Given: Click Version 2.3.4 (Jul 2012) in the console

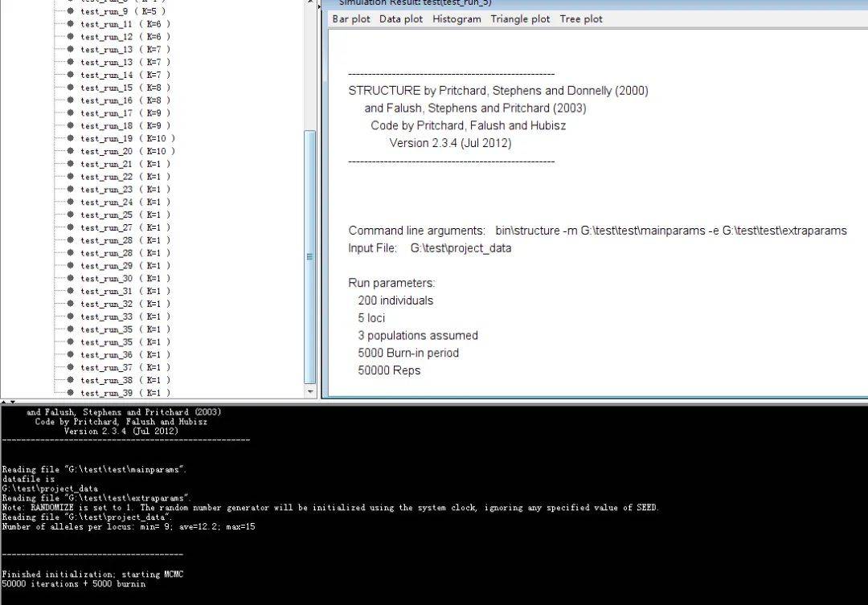Looking at the screenshot, I should pos(121,431).
